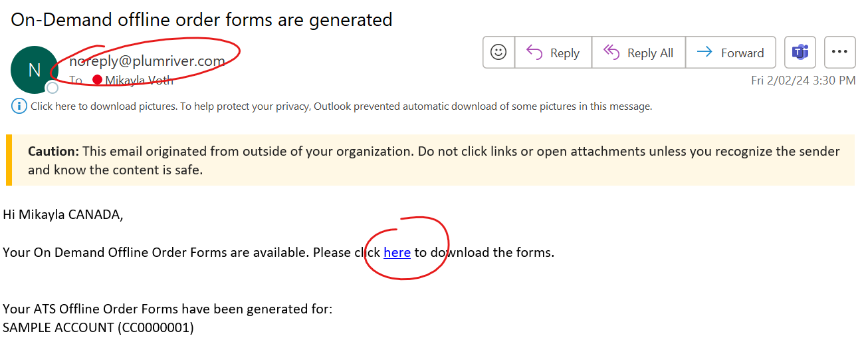
Task: Click the "Hi Mikayla CANADA" greeting line
Action: 63,214
